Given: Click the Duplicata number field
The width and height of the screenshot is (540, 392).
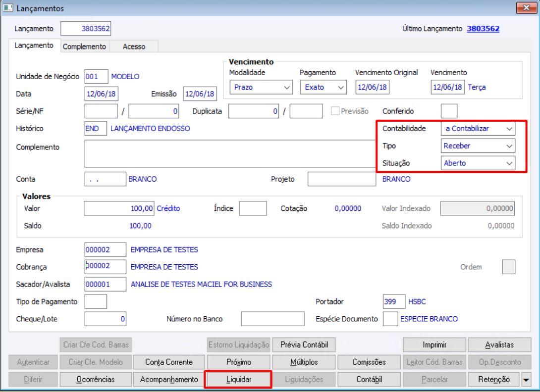Looking at the screenshot, I should coord(254,111).
